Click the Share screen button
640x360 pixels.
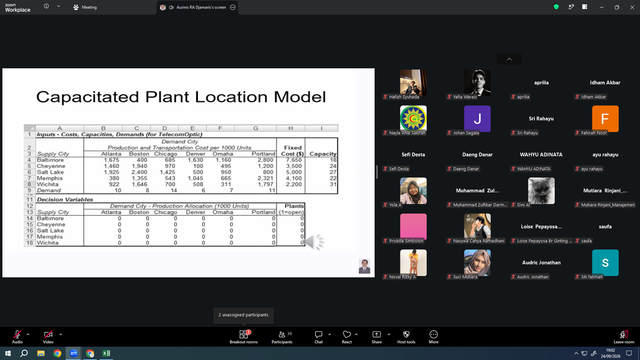[376, 337]
